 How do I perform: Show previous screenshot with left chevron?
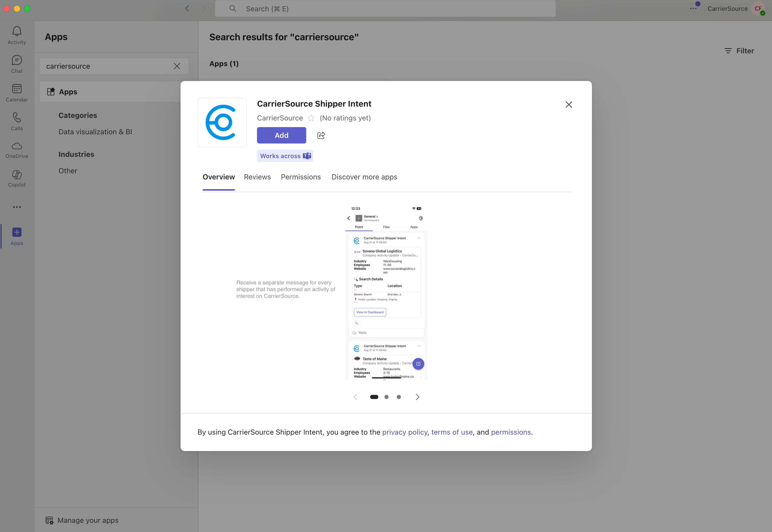(x=355, y=397)
